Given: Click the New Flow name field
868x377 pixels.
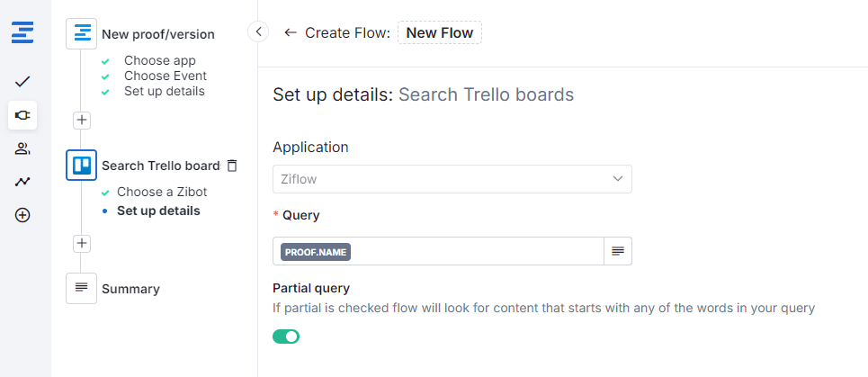Looking at the screenshot, I should pos(440,32).
